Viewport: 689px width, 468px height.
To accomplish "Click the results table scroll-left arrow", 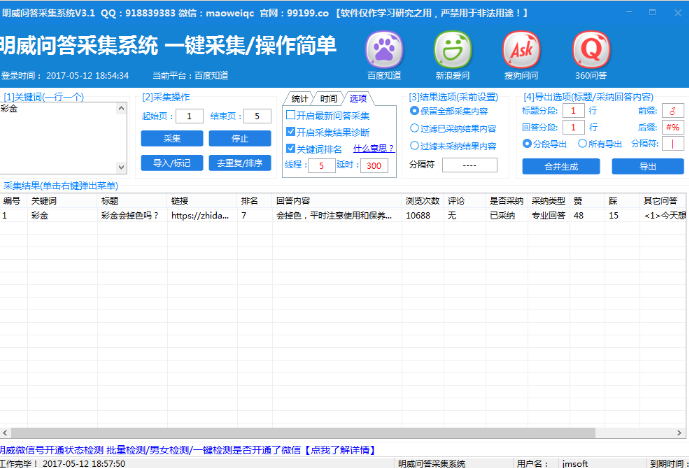I will point(5,433).
